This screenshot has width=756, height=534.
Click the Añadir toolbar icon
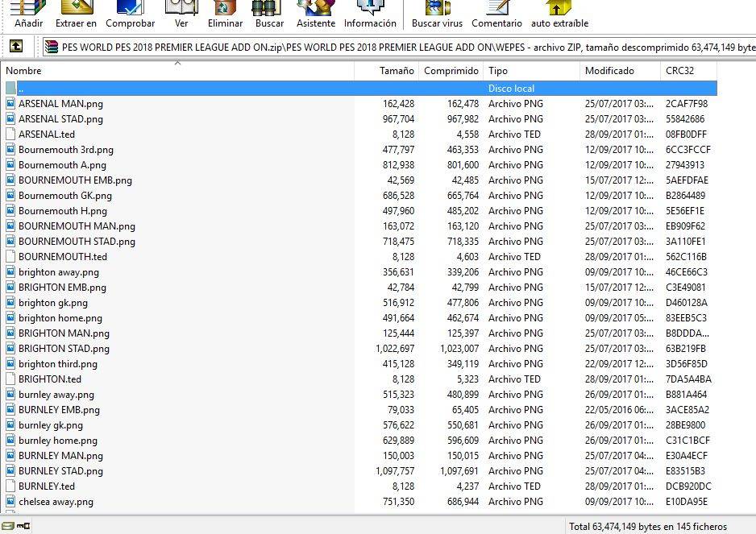(x=28, y=14)
